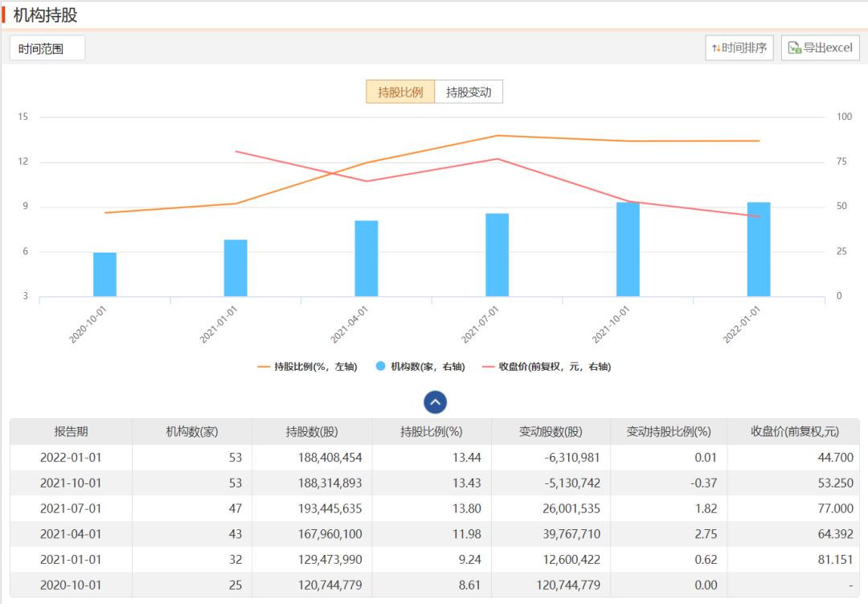Click the 2021-07-01 blue bar in chart
868x604 pixels.
(497, 255)
